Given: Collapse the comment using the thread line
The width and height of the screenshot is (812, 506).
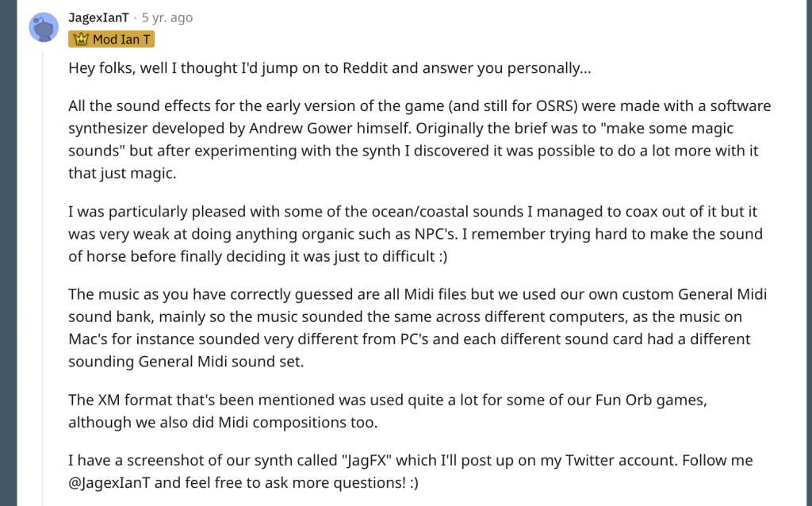Looking at the screenshot, I should coord(44,280).
